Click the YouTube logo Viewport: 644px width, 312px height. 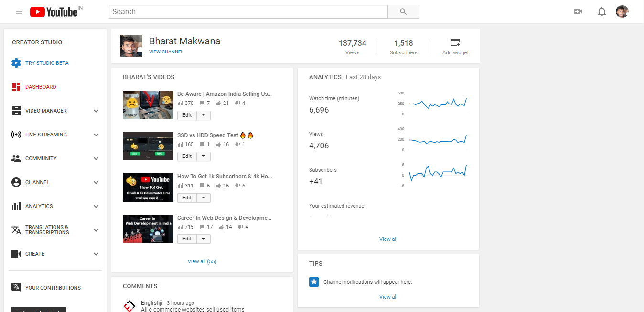coord(53,12)
